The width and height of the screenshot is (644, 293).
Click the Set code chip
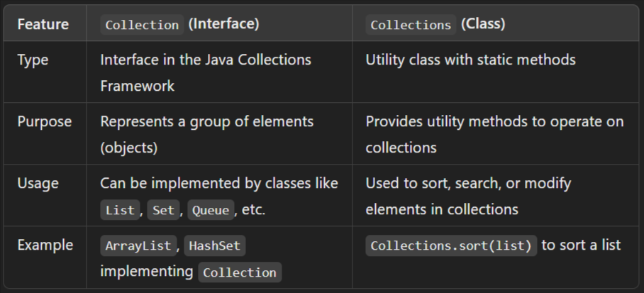tap(163, 211)
